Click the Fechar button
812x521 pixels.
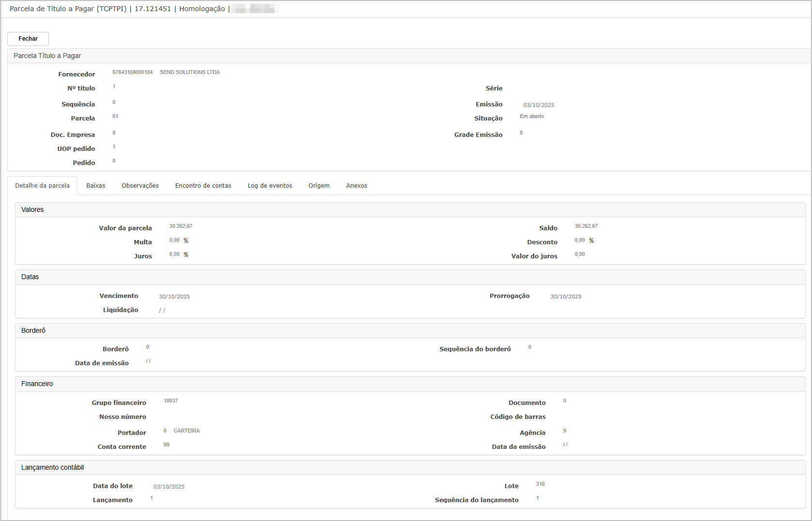pyautogui.click(x=28, y=39)
